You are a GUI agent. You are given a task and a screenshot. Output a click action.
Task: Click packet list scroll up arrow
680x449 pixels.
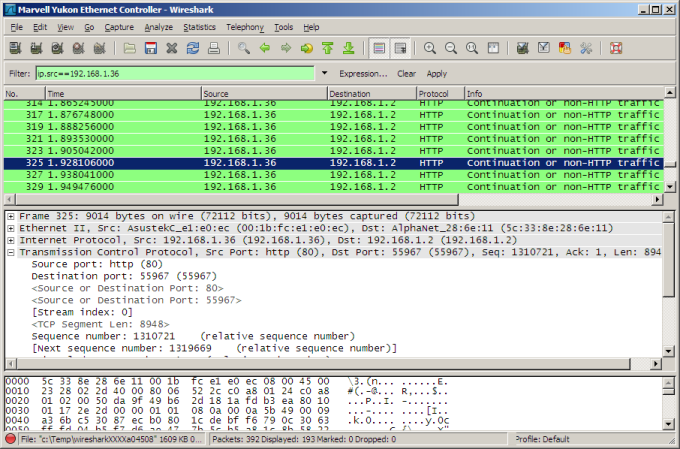[670, 92]
